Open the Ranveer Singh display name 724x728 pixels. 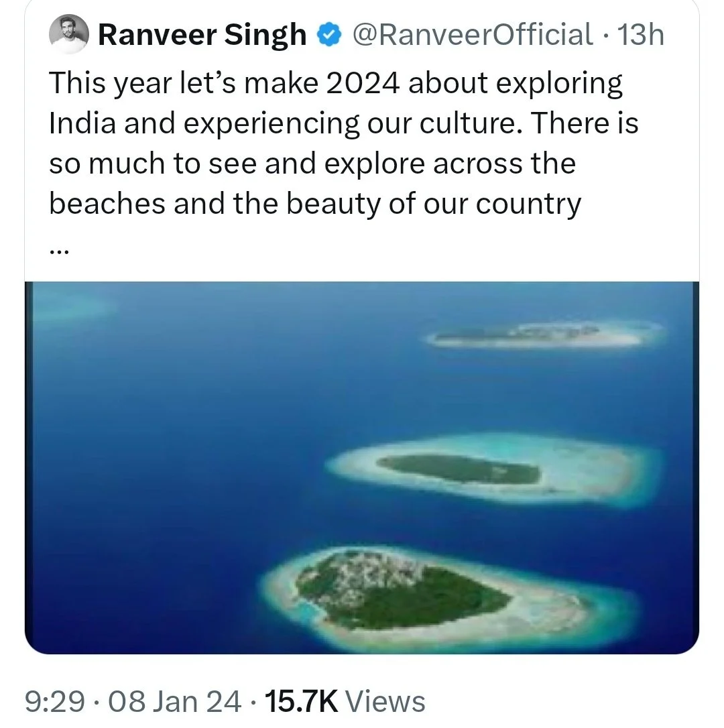(202, 34)
